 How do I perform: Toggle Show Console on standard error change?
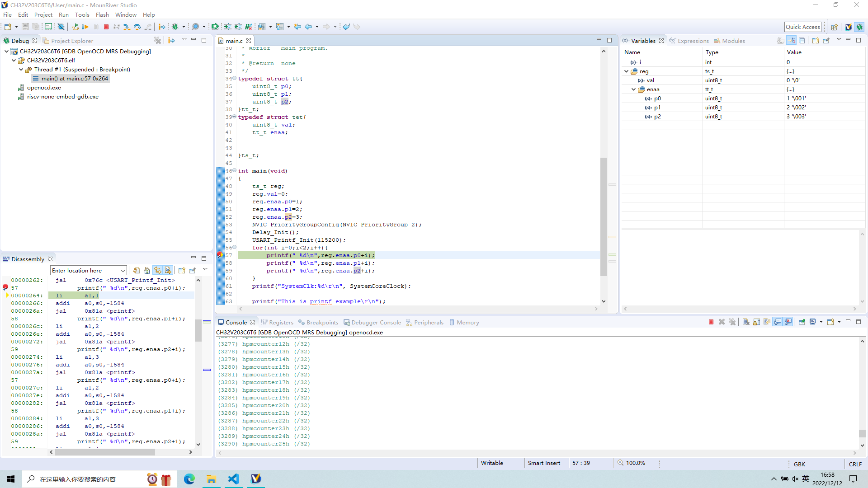click(x=788, y=322)
